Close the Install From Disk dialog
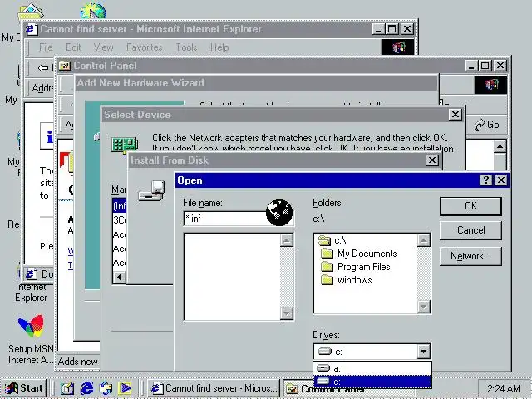This screenshot has height=399, width=532. 432,160
